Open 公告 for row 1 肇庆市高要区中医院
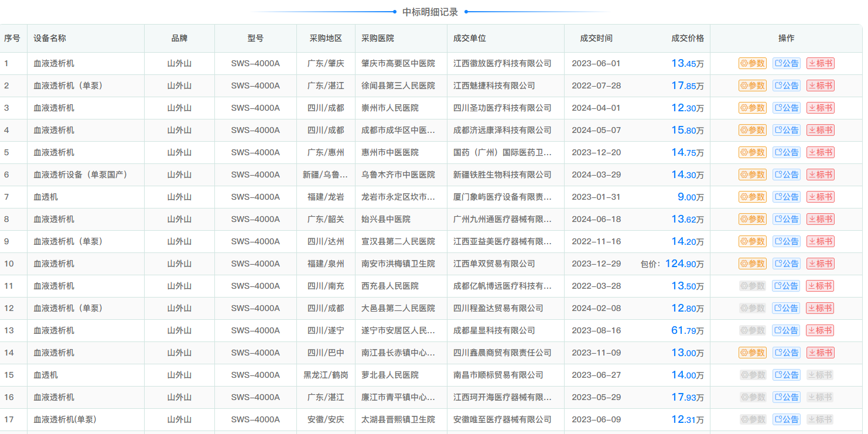The height and width of the screenshot is (434, 868). [787, 63]
